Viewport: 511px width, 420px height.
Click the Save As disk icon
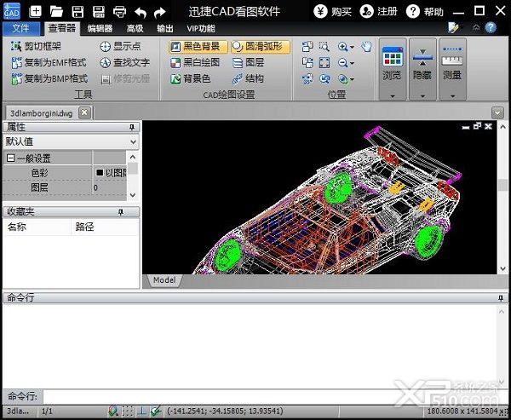[x=99, y=12]
